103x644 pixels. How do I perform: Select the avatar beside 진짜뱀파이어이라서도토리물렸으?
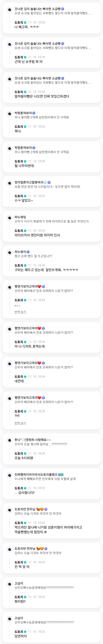tap(9, 475)
